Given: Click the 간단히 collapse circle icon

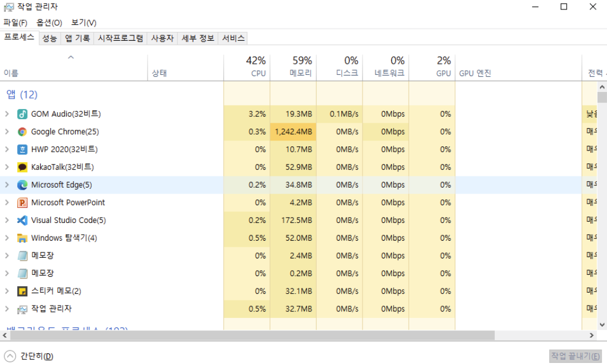Looking at the screenshot, I should pos(9,356).
